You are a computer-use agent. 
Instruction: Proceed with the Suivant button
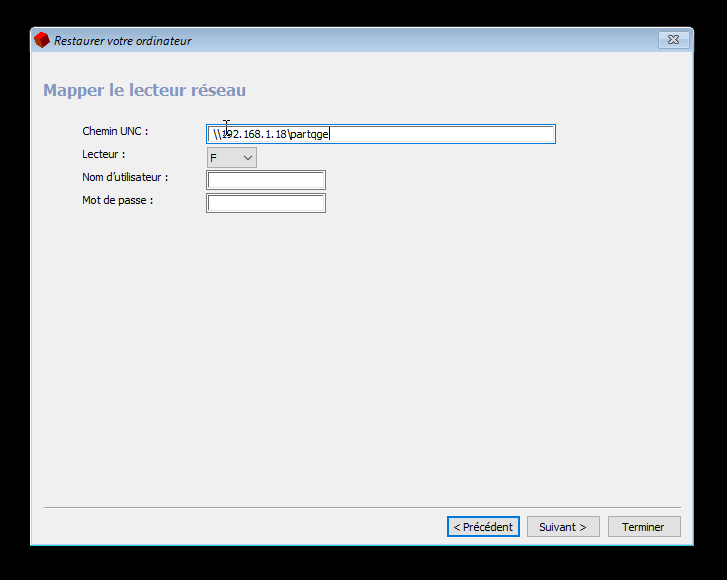[563, 526]
